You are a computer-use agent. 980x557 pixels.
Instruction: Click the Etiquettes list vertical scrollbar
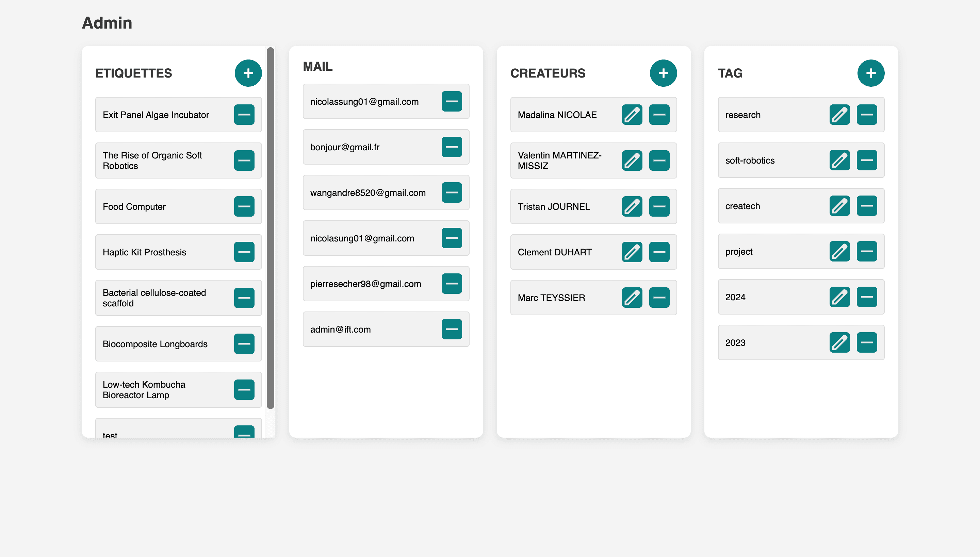pyautogui.click(x=270, y=228)
